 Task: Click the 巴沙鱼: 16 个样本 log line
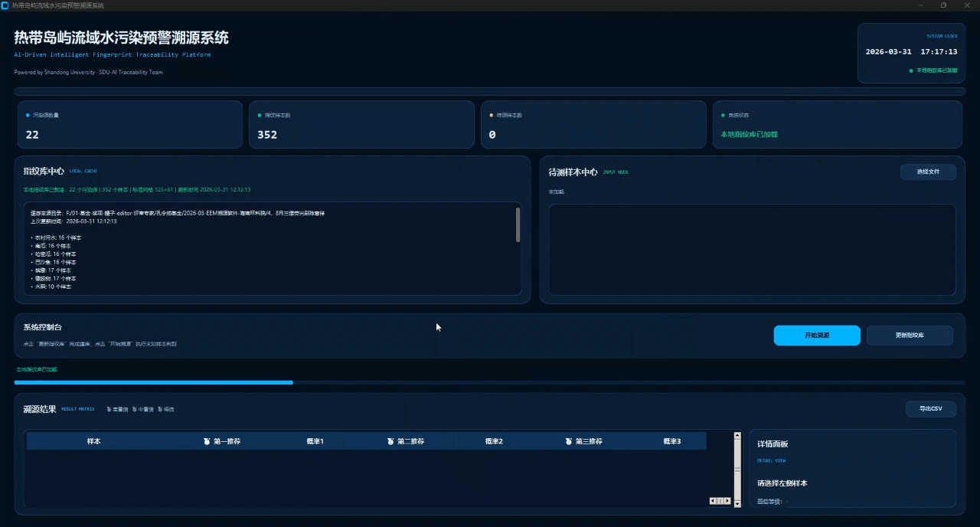[x=53, y=262]
